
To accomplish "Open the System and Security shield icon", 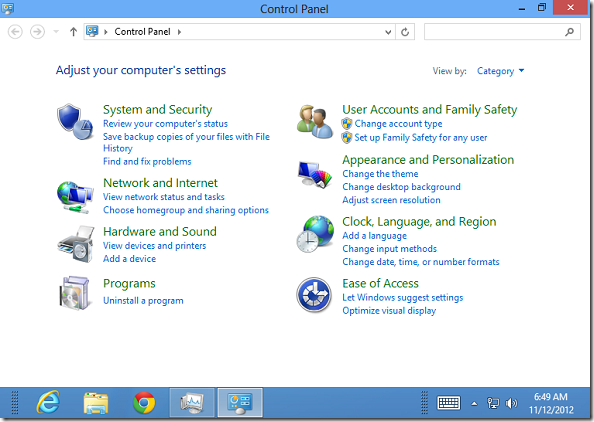I will (x=75, y=122).
